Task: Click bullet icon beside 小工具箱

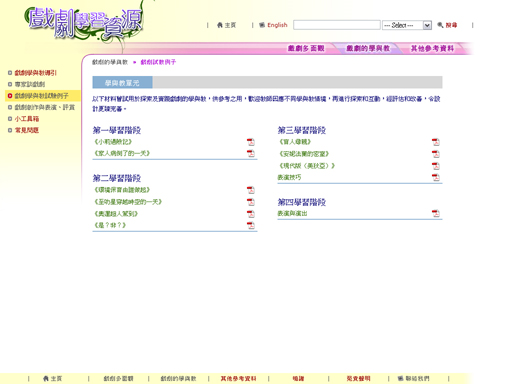Action: (x=10, y=119)
